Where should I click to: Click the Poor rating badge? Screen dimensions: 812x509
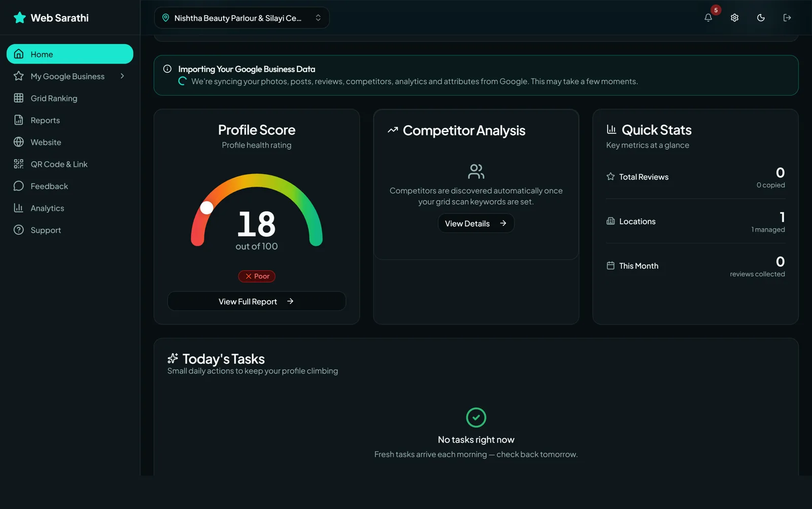point(257,276)
